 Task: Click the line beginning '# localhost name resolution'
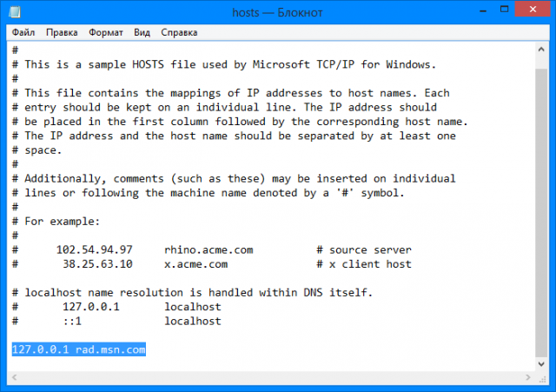click(x=192, y=293)
